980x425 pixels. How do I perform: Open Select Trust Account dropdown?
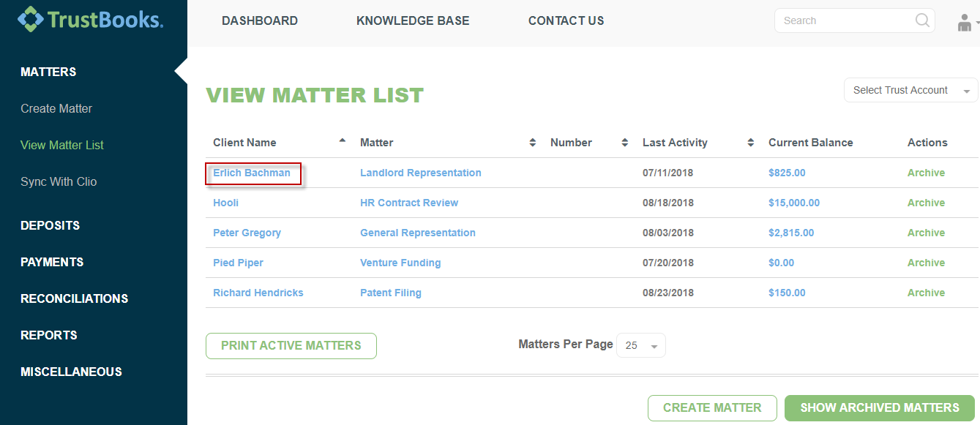point(911,90)
